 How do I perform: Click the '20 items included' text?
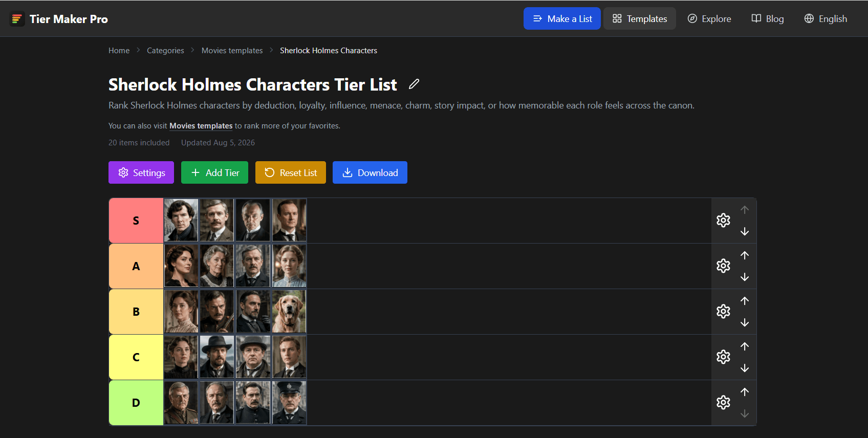tap(139, 143)
